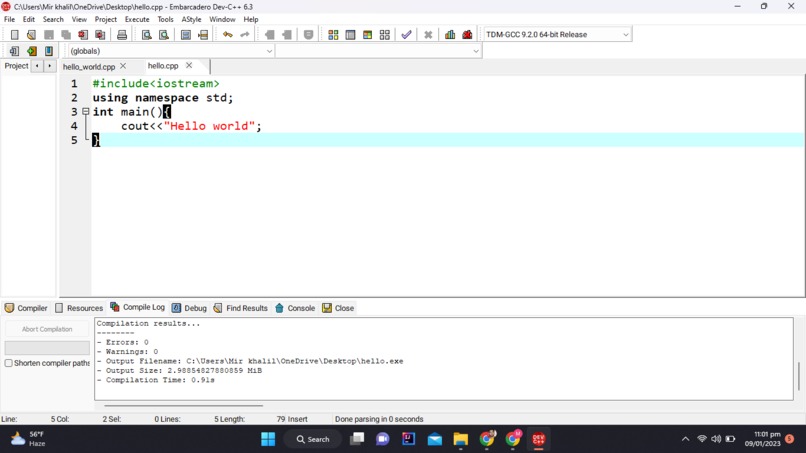Stop execution with the gray X icon
The height and width of the screenshot is (453, 806).
pos(428,34)
